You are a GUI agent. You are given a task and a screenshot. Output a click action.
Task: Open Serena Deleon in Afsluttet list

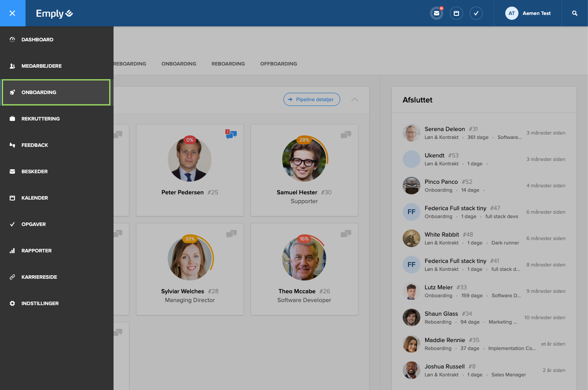click(445, 129)
